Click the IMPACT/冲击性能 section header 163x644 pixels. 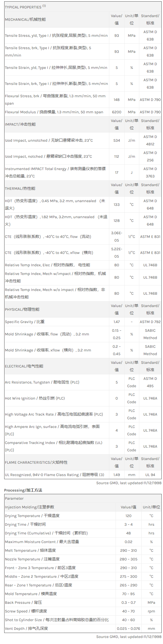[x=20, y=124]
